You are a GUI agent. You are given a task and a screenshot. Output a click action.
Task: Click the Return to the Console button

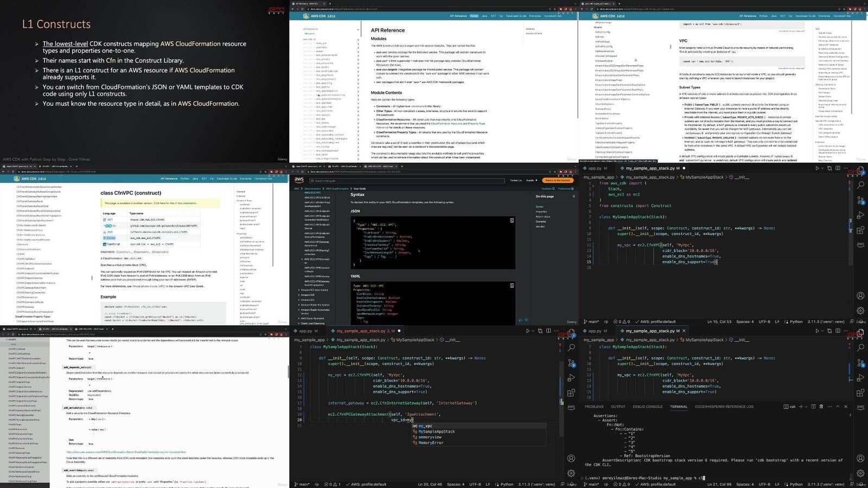click(558, 180)
